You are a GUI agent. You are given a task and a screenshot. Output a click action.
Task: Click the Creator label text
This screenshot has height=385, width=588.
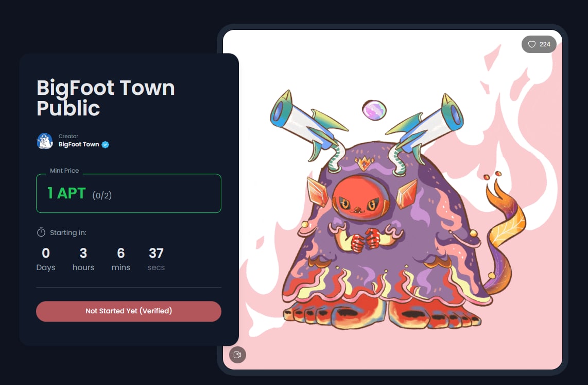(x=68, y=136)
